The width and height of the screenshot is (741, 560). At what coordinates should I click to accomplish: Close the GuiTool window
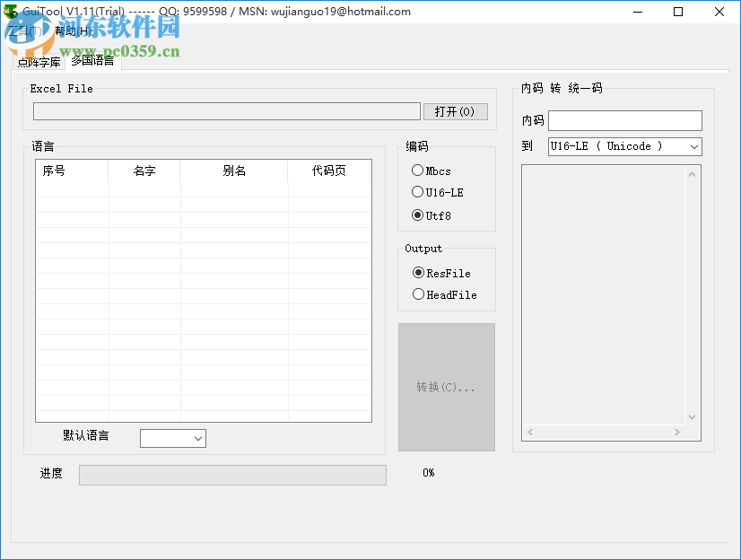click(x=719, y=12)
